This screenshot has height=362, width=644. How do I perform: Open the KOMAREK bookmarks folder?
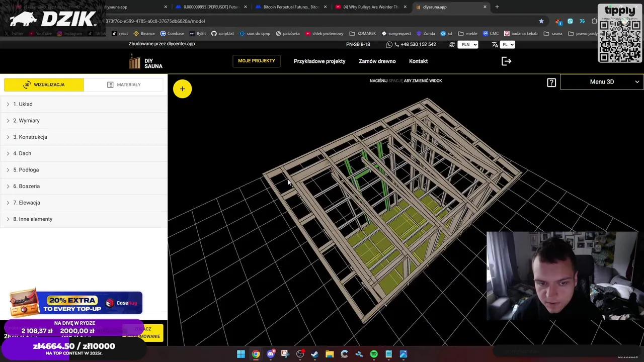(362, 34)
